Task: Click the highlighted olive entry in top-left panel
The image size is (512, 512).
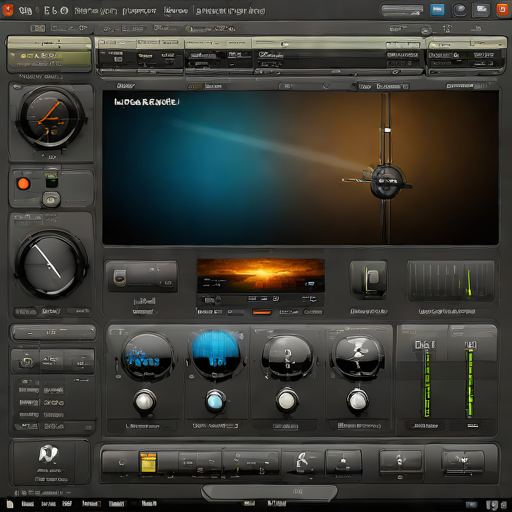Action: point(49,58)
